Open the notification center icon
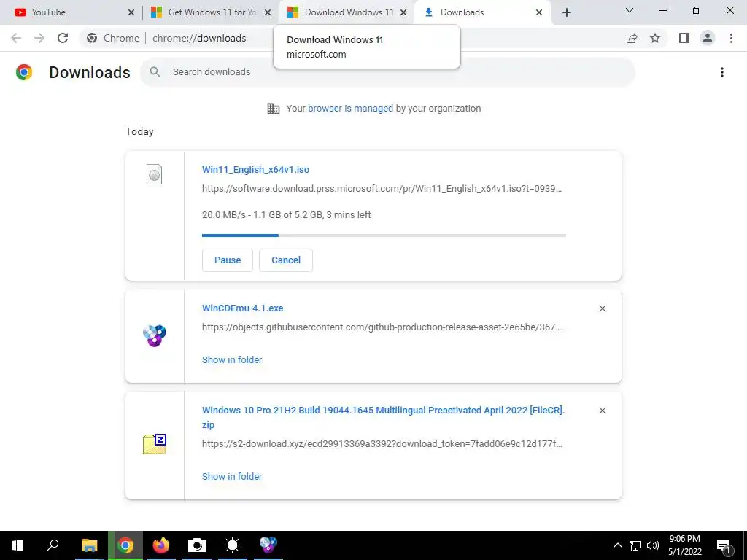747x560 pixels. pyautogui.click(x=724, y=546)
